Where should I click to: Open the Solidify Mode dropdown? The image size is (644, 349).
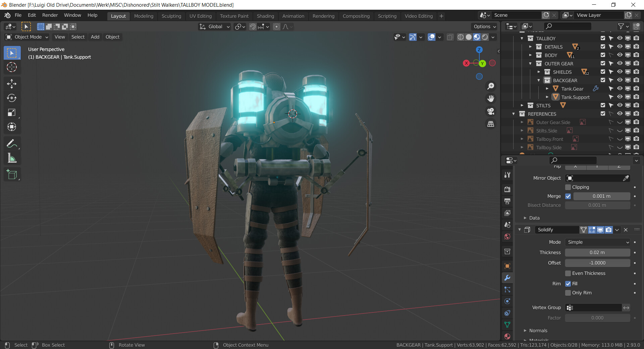[598, 242]
